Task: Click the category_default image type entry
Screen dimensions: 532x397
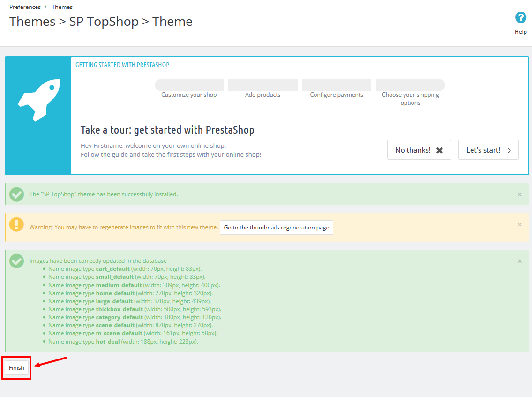Action: 135,317
